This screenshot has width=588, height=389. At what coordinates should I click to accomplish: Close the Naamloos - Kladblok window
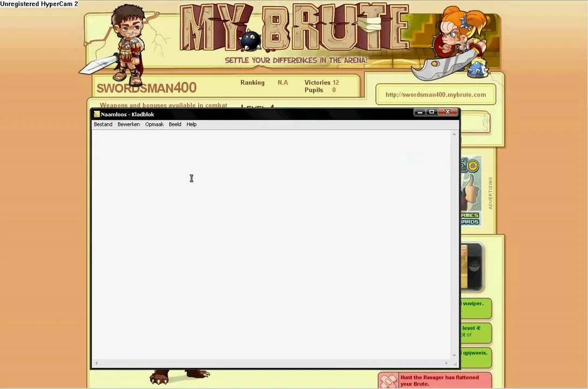click(447, 112)
